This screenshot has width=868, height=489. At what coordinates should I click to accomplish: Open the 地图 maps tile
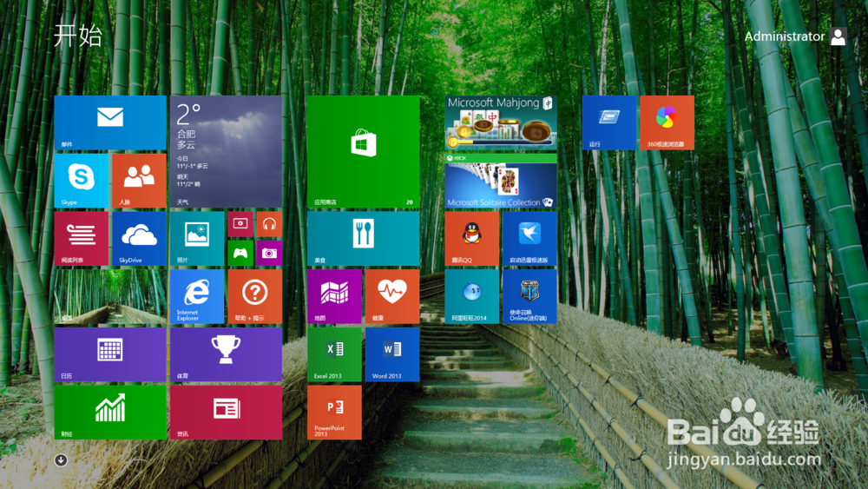click(334, 296)
